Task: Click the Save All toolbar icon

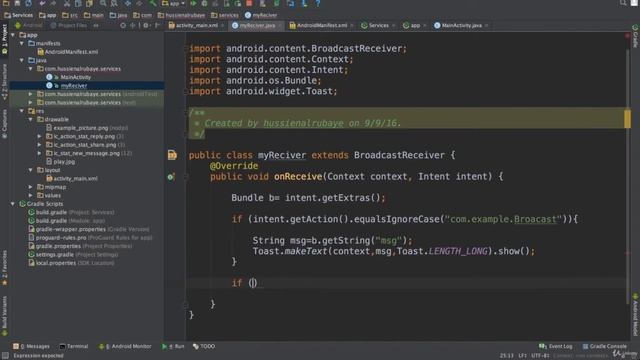Action: 17,3
